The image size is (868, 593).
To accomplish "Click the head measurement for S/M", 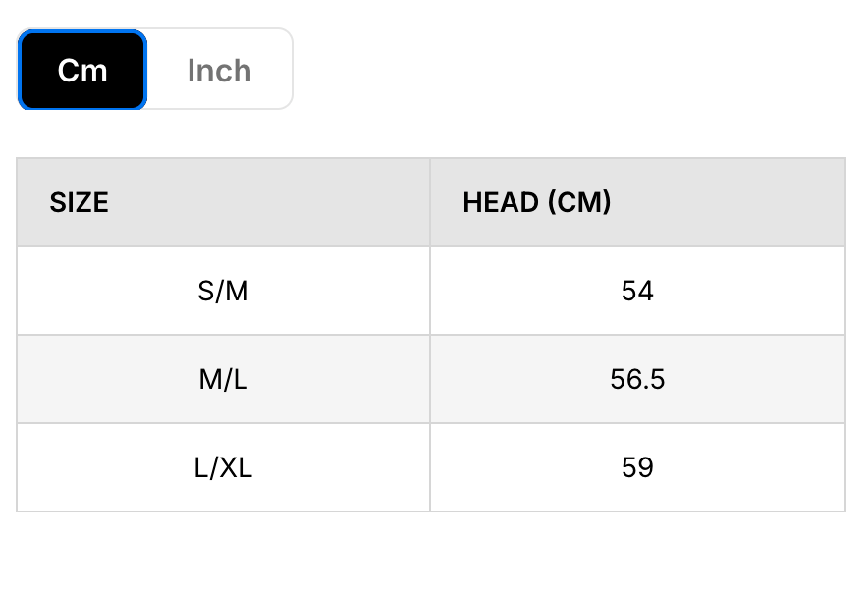I will coord(637,291).
